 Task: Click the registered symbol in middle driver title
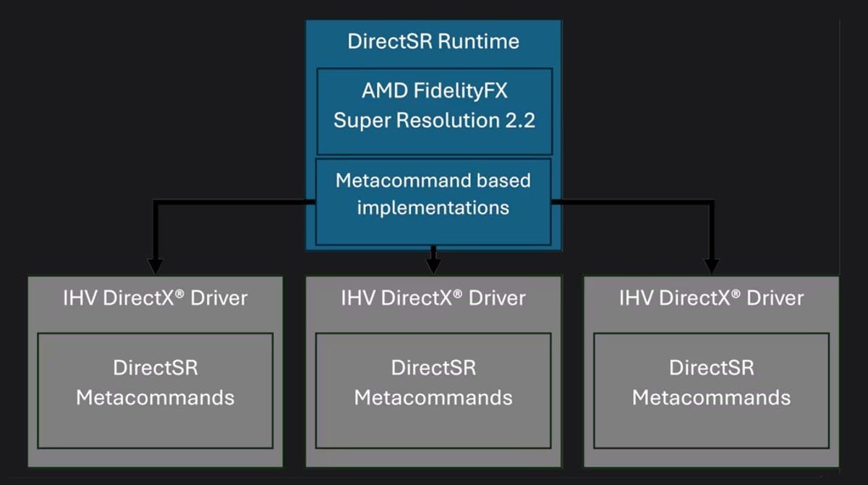point(458,293)
